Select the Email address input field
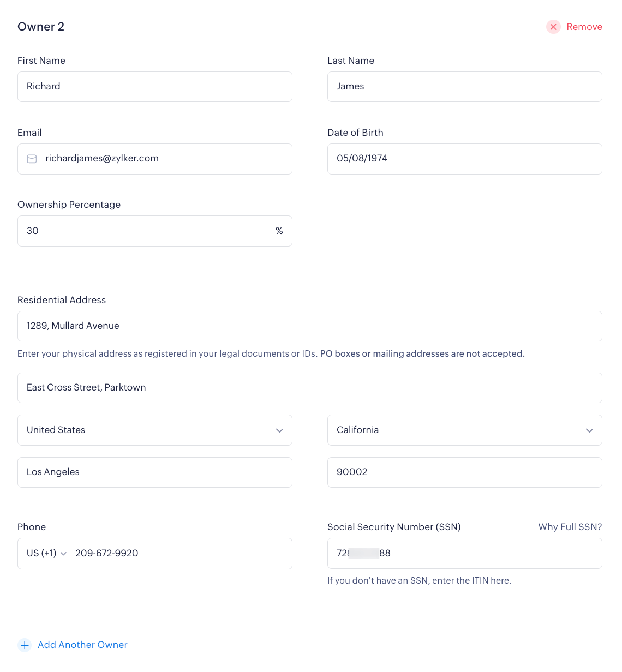This screenshot has width=622, height=672. 164,159
